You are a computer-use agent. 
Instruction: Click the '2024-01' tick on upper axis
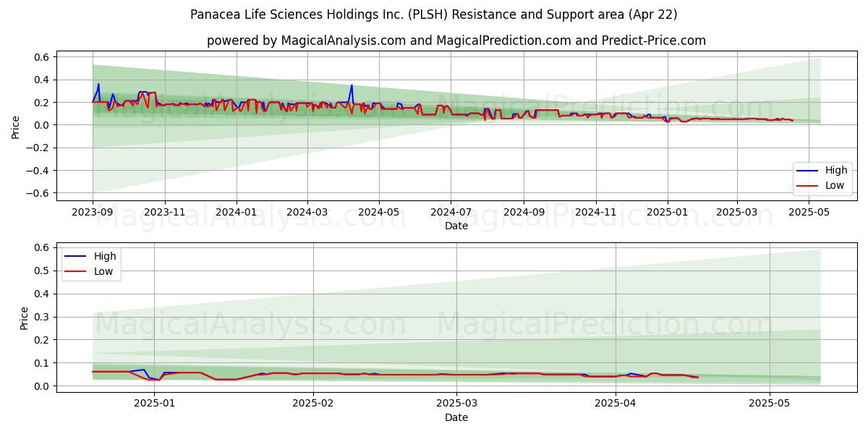tap(237, 212)
